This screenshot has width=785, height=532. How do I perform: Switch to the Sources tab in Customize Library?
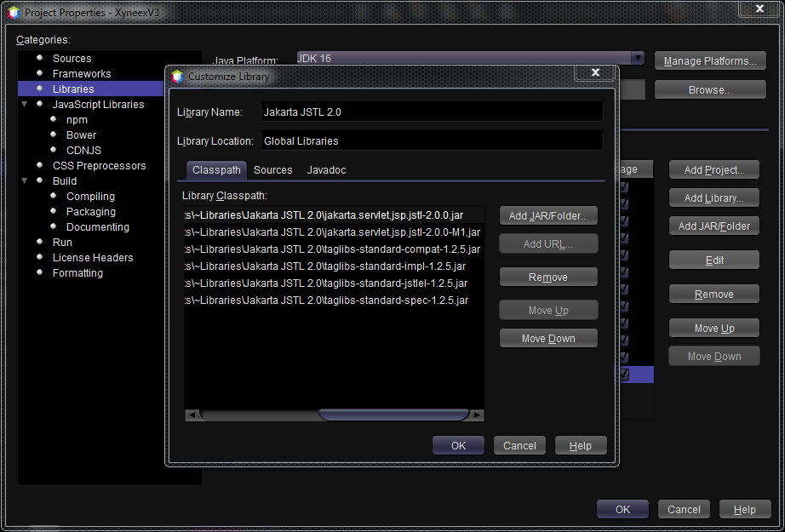tap(272, 170)
